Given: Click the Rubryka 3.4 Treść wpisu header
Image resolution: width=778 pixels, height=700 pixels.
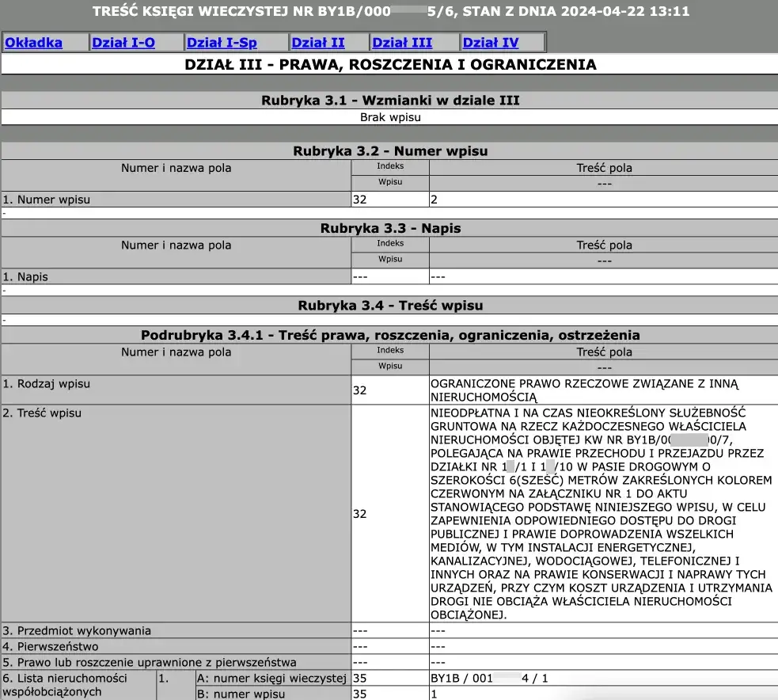Looking at the screenshot, I should tap(390, 305).
